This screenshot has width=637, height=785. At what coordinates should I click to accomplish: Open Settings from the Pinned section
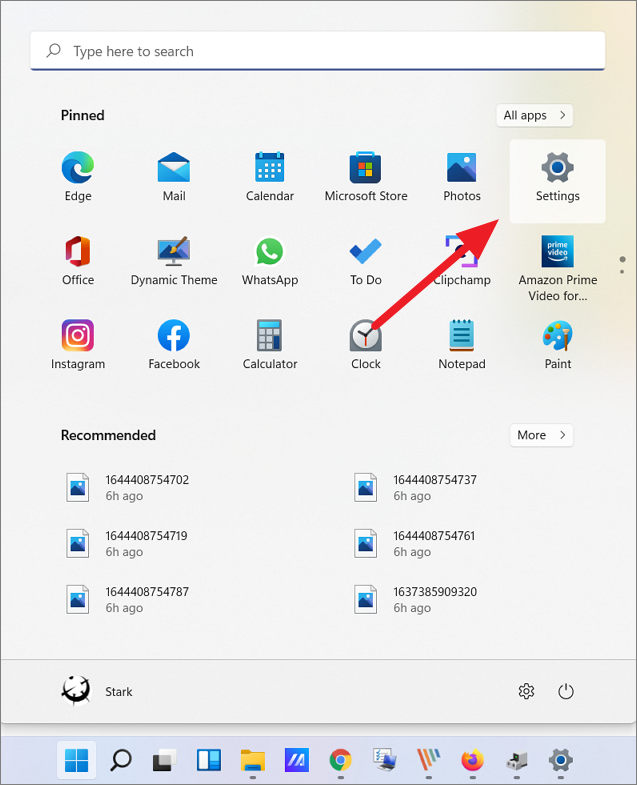click(x=557, y=181)
